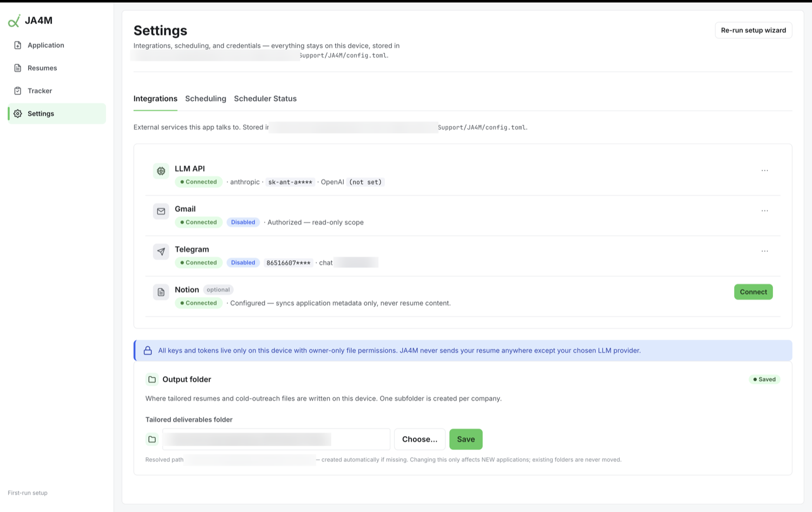Screen dimensions: 812x512
Task: Click the Notion Connected badge
Action: (x=199, y=303)
